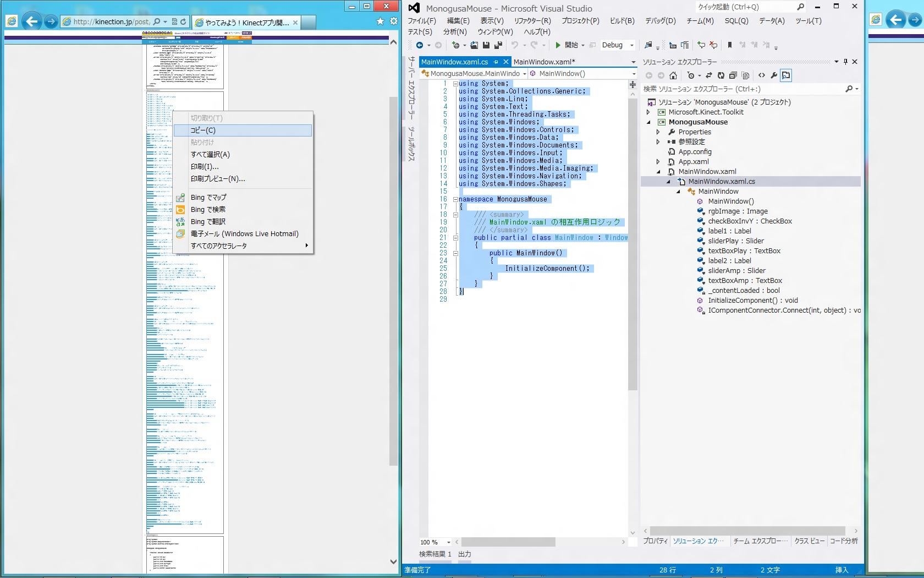Click the Home icon in Solution Explorer

point(673,75)
